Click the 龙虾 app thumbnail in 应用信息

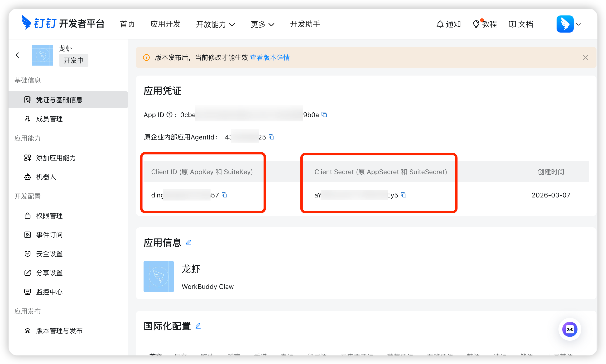pos(159,277)
